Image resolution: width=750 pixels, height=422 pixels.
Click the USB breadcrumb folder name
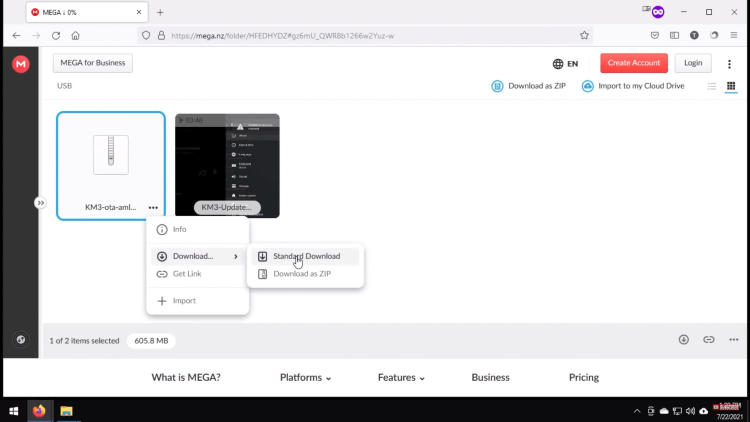coord(65,86)
